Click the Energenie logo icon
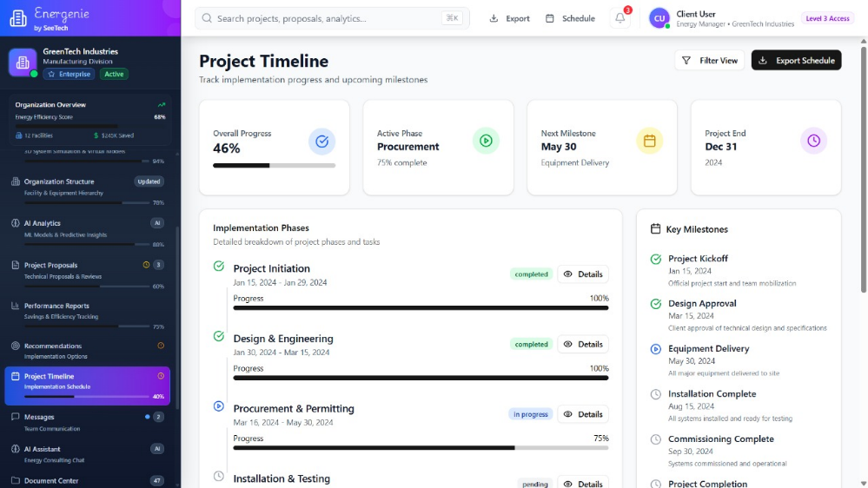Screen dimensions: 868x488 pos(18,17)
